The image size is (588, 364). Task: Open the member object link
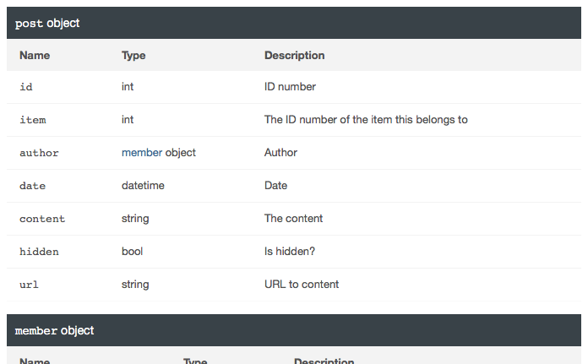click(x=142, y=153)
